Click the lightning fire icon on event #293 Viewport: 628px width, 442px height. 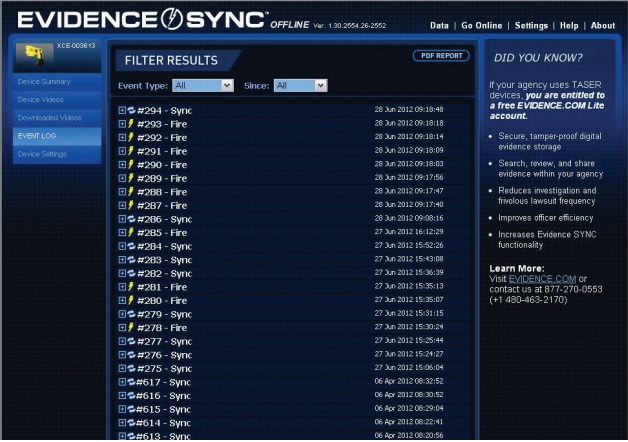pos(131,124)
